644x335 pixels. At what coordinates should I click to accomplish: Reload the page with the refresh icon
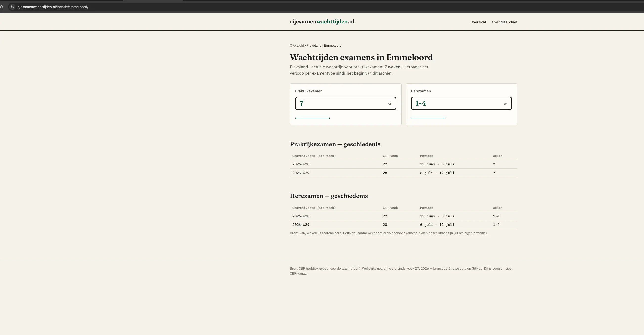2,7
